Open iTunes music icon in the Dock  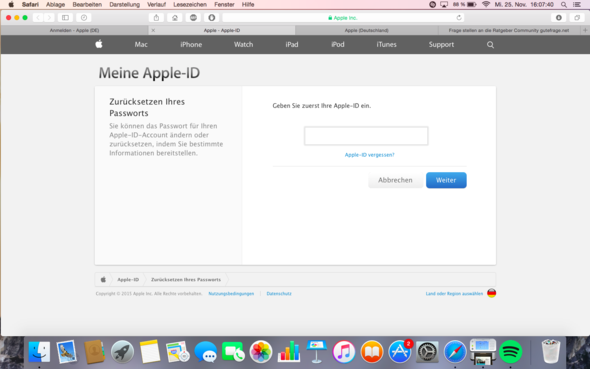coord(344,352)
